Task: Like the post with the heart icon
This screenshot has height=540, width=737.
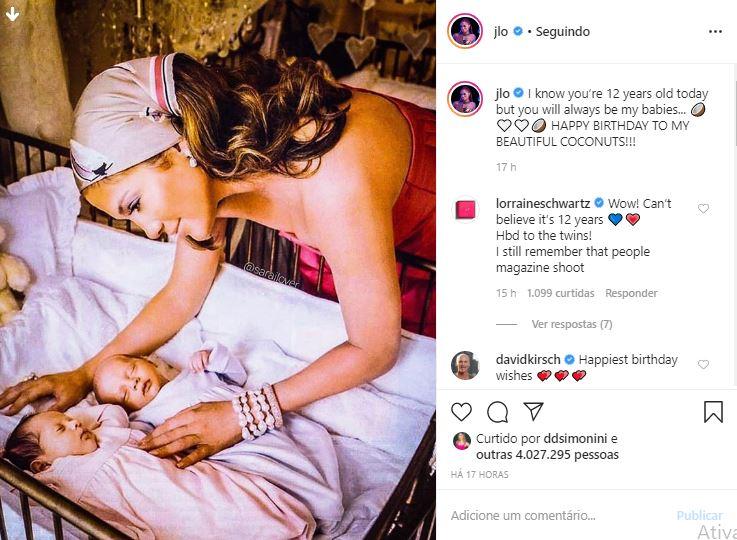Action: 461,412
